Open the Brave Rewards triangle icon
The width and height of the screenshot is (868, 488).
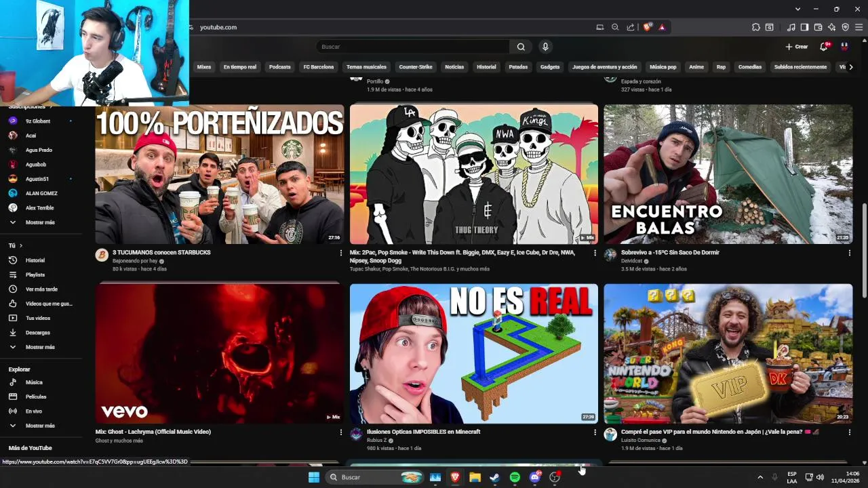pos(662,27)
